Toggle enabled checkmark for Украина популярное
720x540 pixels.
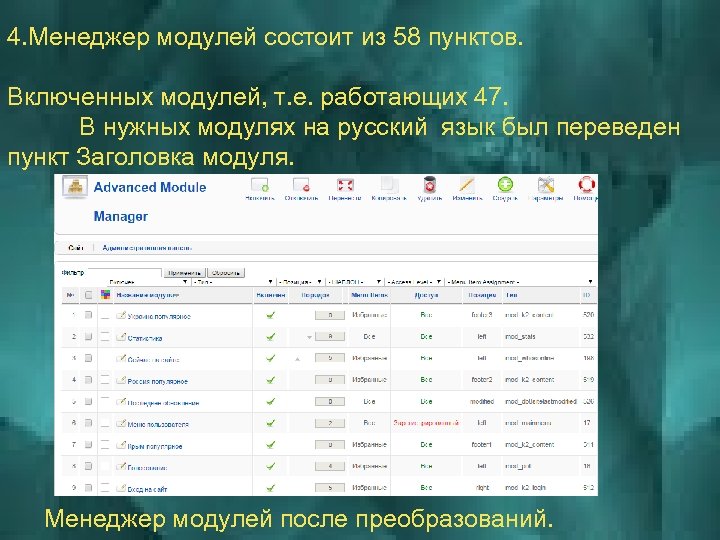pyautogui.click(x=270, y=315)
